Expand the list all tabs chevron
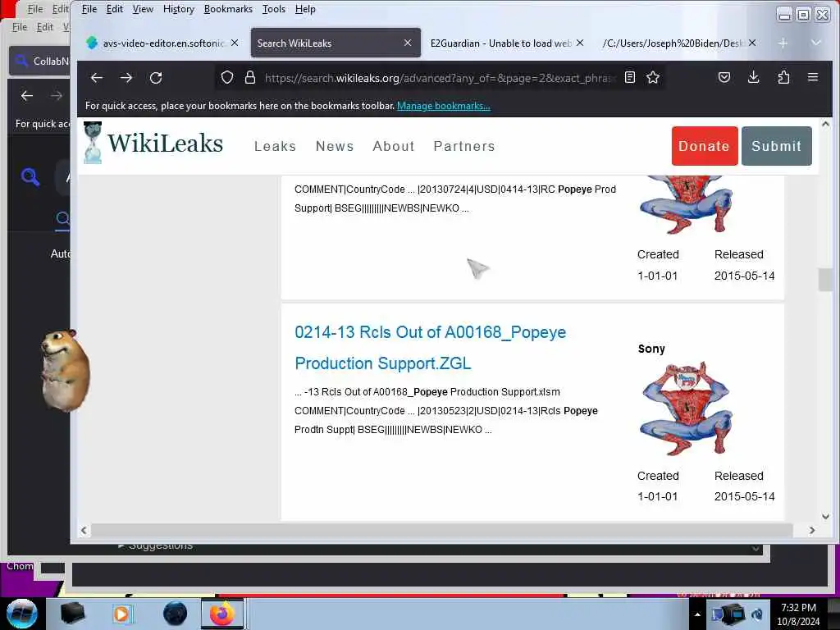 (816, 43)
